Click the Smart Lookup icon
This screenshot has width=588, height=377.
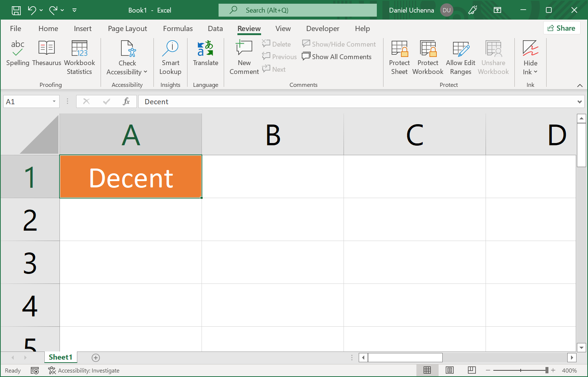click(170, 48)
